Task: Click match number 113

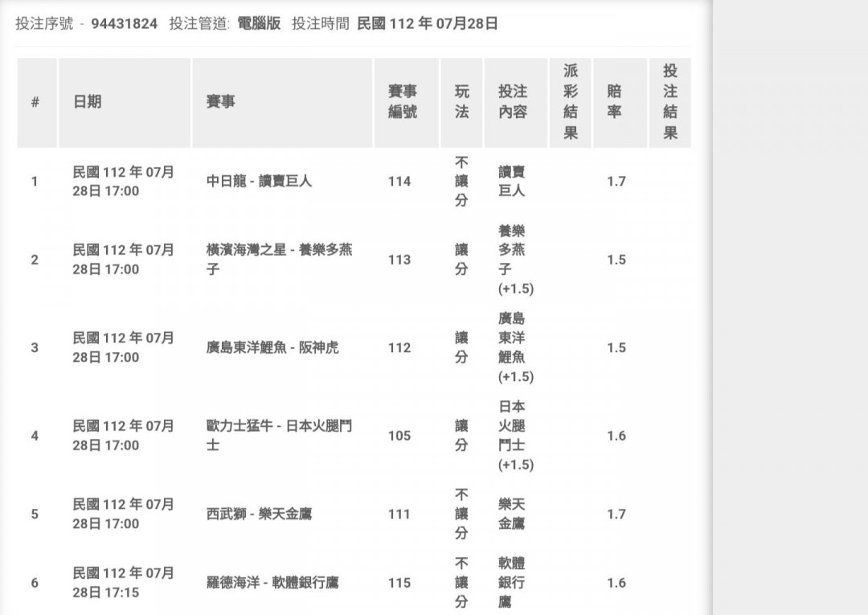Action: 399,260
